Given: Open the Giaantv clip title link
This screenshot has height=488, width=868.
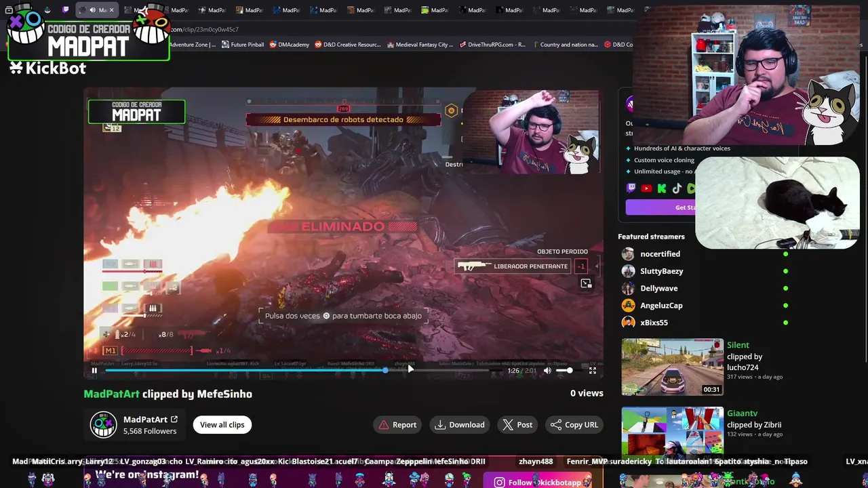Looking at the screenshot, I should (742, 413).
